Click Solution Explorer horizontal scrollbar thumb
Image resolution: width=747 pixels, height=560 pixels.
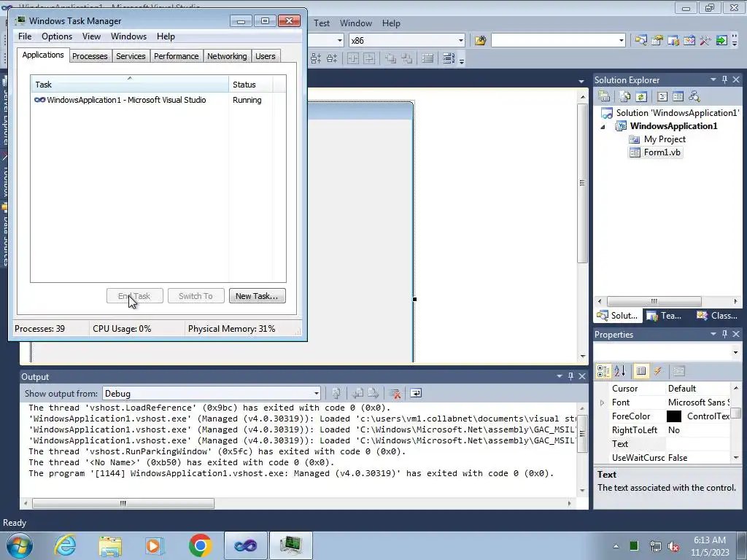coord(654,301)
